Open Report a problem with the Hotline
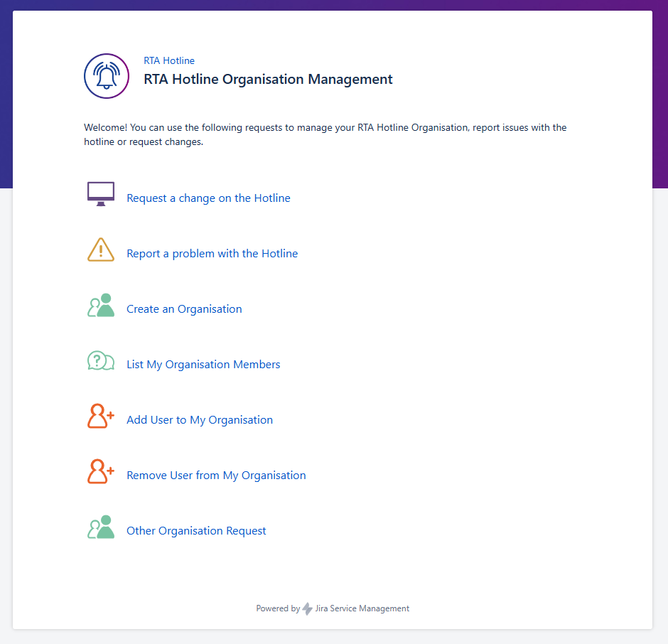This screenshot has height=644, width=668. tap(212, 254)
